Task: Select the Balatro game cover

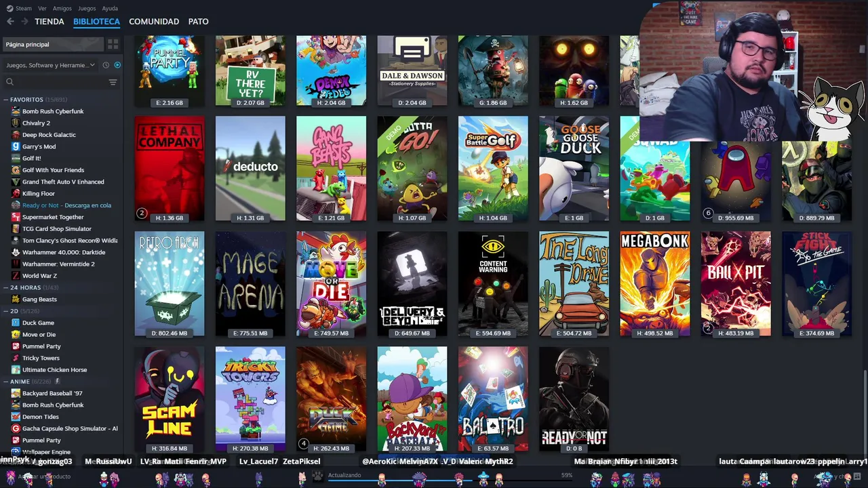Action: pyautogui.click(x=493, y=399)
